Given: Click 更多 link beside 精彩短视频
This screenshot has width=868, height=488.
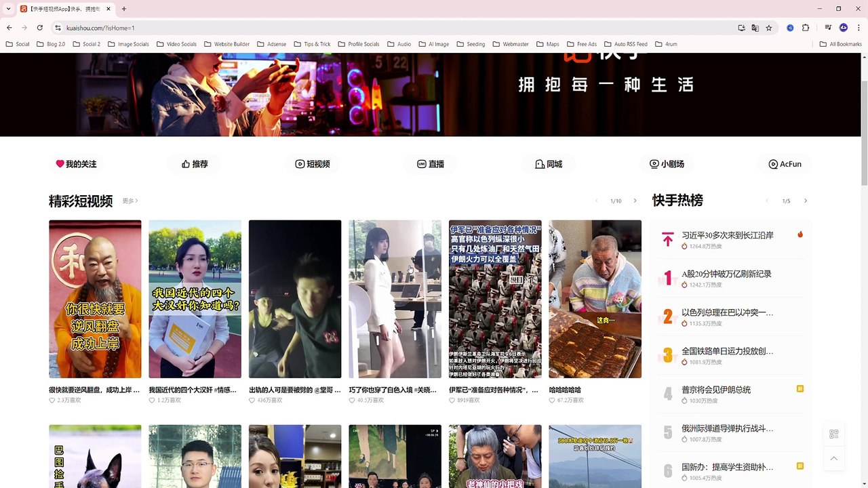Looking at the screenshot, I should pos(130,201).
